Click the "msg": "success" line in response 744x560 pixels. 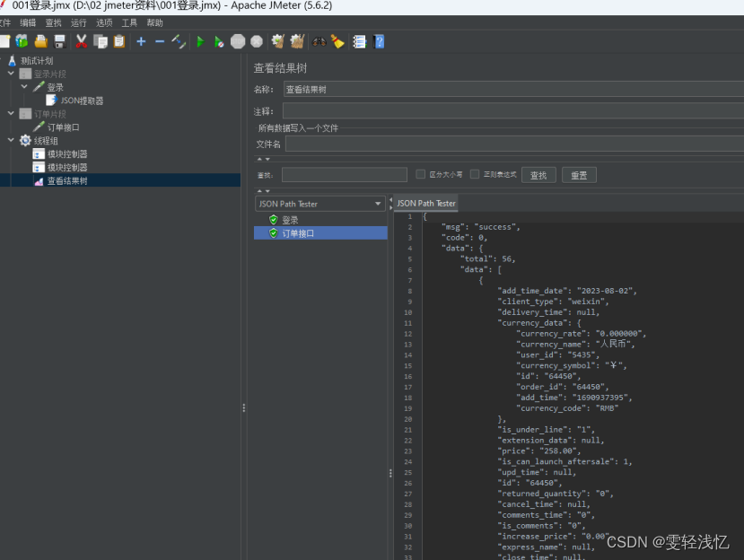tap(481, 227)
